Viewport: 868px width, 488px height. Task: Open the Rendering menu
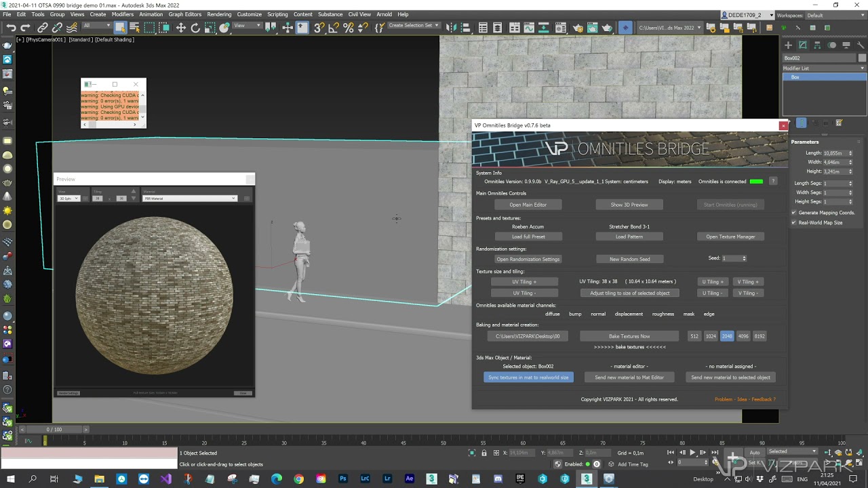219,14
